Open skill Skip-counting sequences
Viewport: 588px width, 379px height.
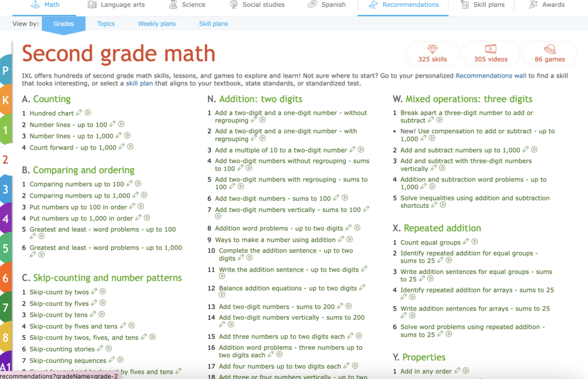[68, 361]
